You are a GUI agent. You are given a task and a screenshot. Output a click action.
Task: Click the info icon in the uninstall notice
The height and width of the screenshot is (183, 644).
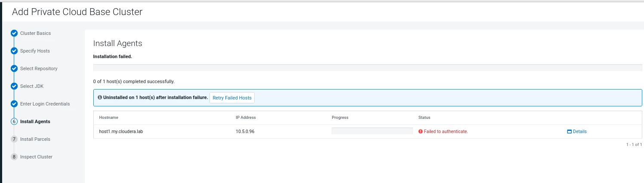[x=100, y=98]
